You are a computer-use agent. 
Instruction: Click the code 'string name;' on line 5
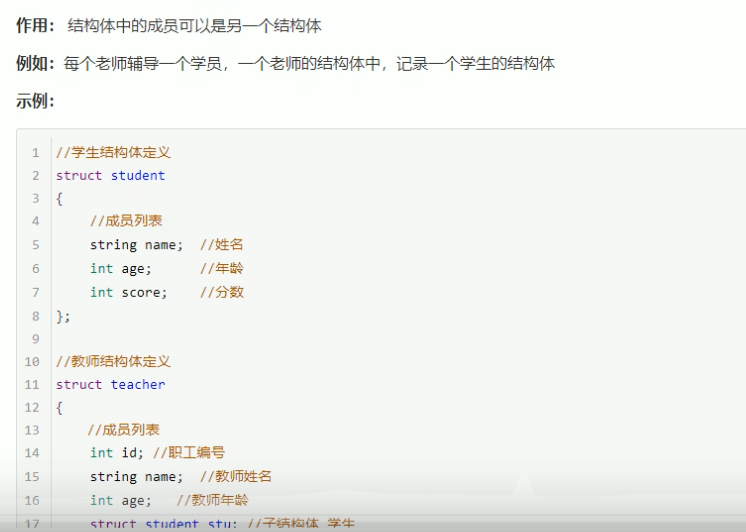137,245
